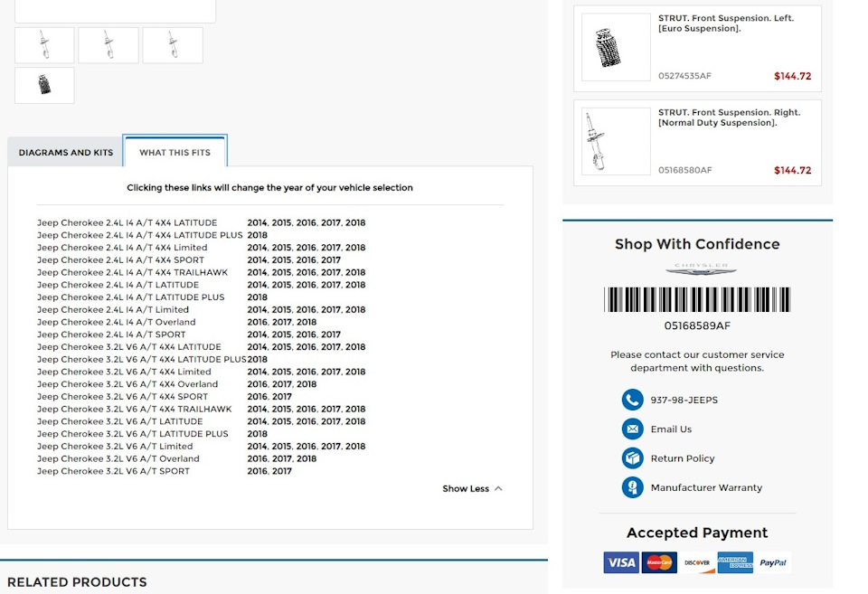The height and width of the screenshot is (594, 868).
Task: Select Jeep Cherokee 2.4L I4 A/T 4X4 LATITUDE
Action: pos(127,222)
